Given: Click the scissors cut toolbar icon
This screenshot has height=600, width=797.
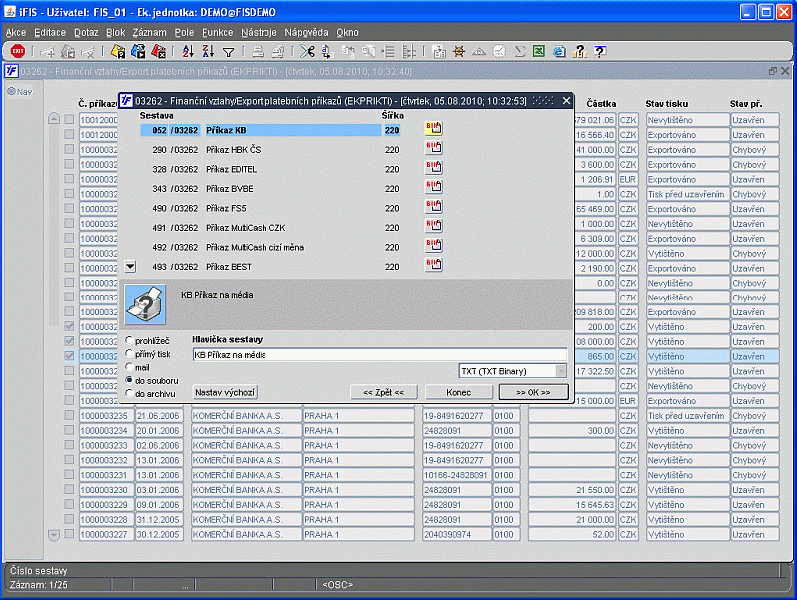Looking at the screenshot, I should click(306, 51).
